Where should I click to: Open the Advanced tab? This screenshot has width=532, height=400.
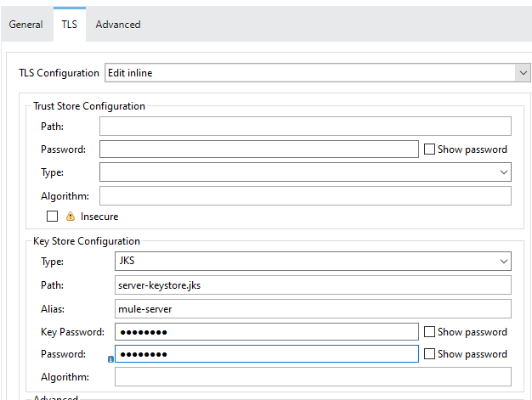pos(118,25)
